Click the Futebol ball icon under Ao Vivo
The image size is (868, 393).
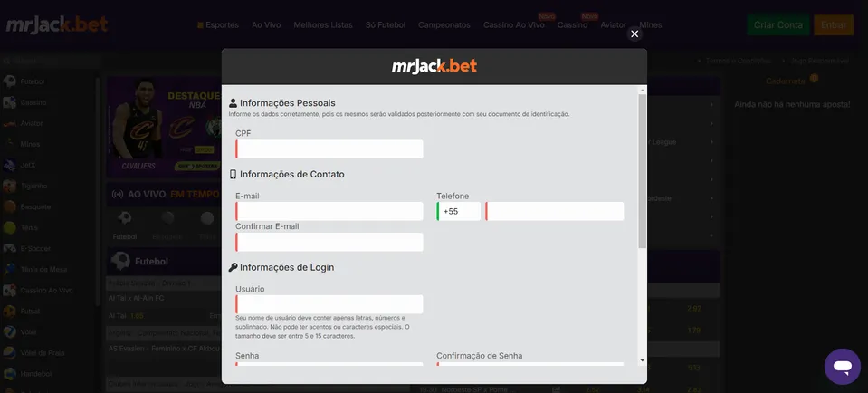[125, 218]
